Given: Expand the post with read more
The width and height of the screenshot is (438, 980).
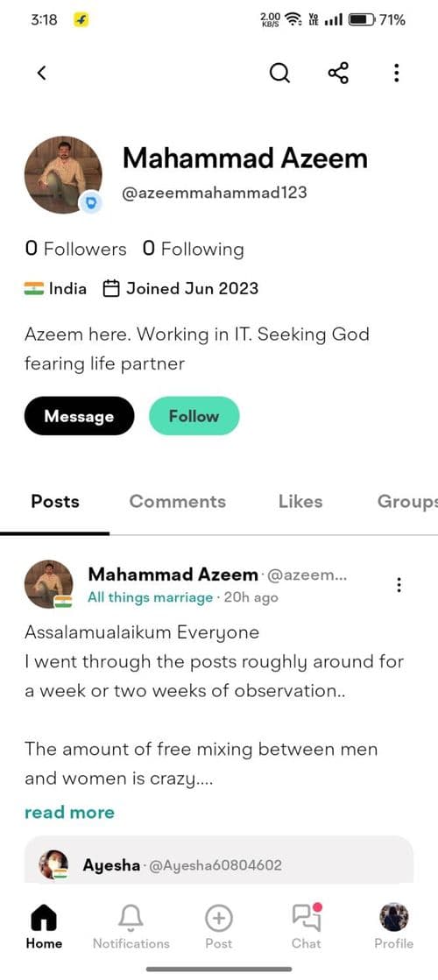Looking at the screenshot, I should click(x=69, y=812).
